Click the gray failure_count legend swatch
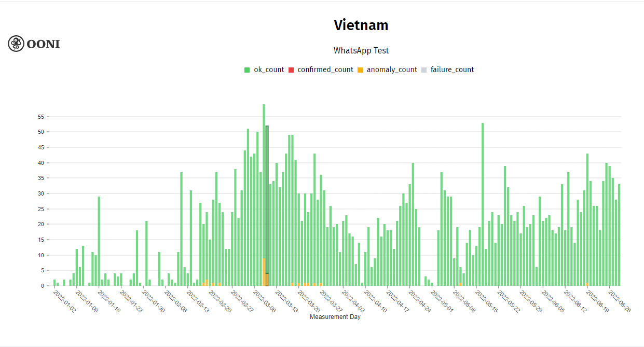 [424, 70]
